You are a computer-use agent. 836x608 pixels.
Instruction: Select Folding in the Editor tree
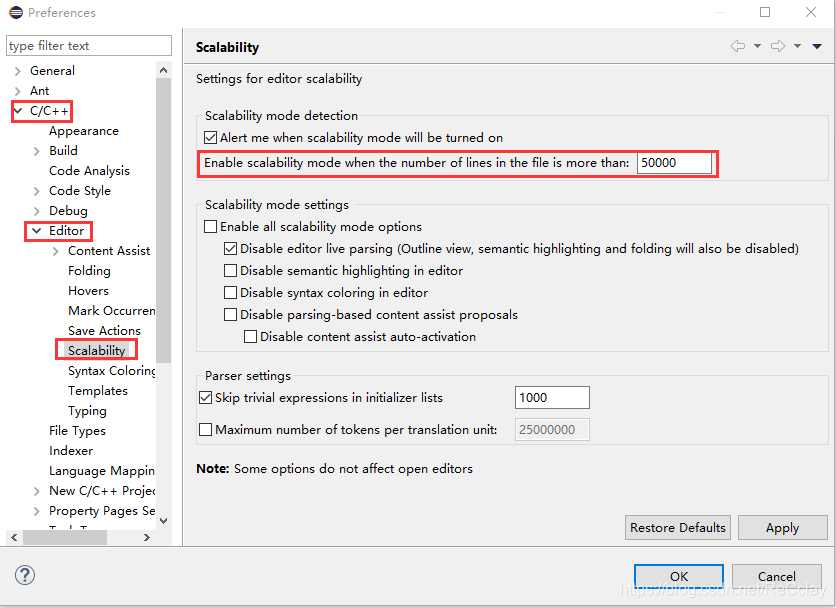point(89,270)
